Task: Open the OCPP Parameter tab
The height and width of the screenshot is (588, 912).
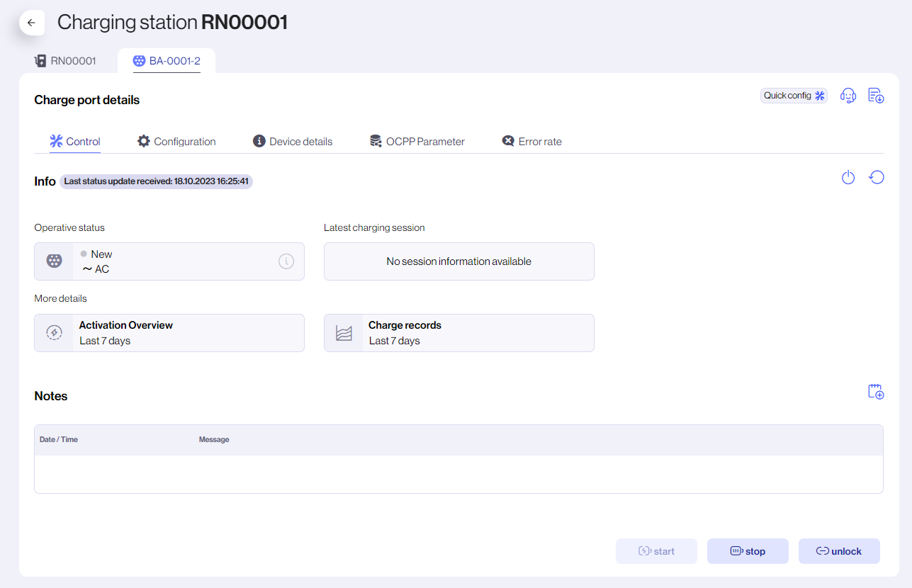Action: point(417,141)
